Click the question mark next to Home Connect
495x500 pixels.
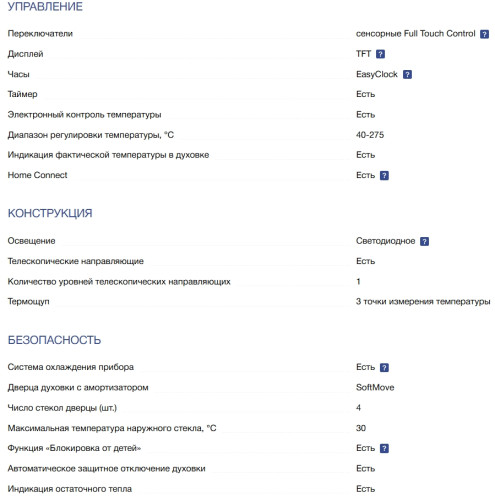[384, 175]
